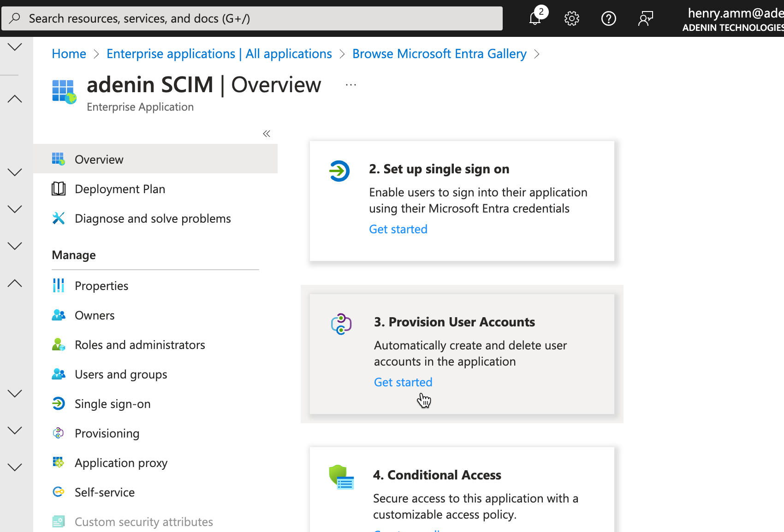Image resolution: width=784 pixels, height=532 pixels.
Task: Open the ellipsis menu beside Overview title
Action: pos(351,85)
